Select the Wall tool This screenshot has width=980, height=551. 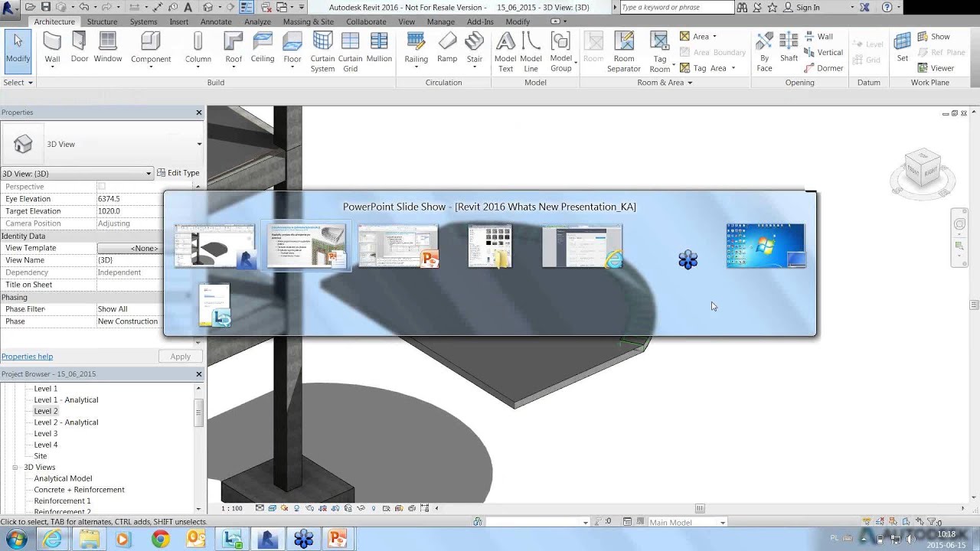click(x=52, y=48)
